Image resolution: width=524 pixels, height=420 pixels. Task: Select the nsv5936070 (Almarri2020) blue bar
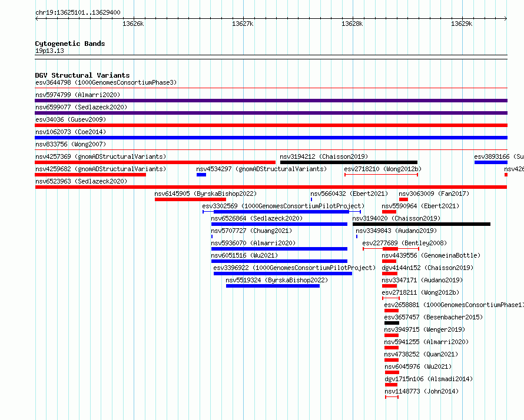(x=279, y=249)
